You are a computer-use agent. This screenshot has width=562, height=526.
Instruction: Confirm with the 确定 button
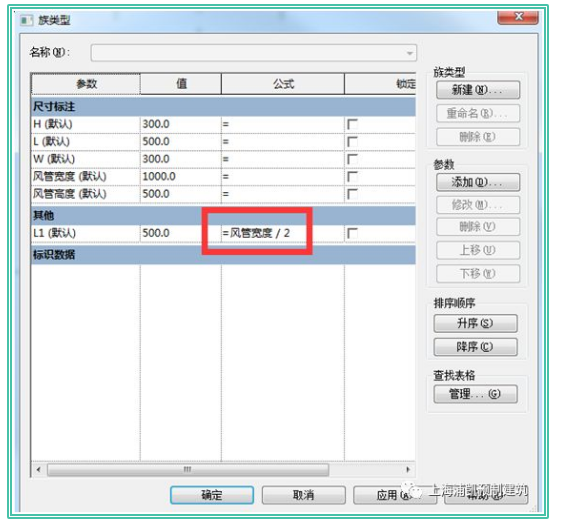pyautogui.click(x=212, y=495)
